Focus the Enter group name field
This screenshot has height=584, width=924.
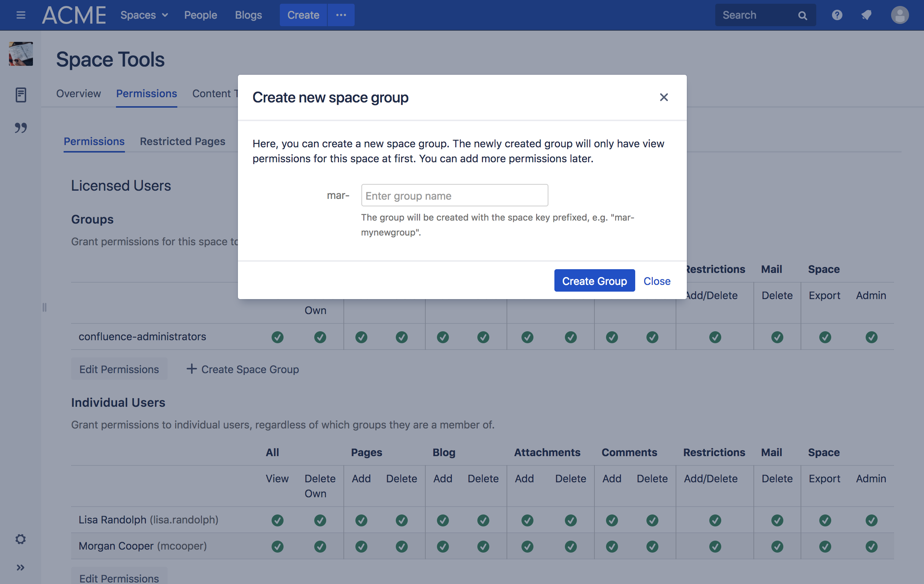[x=454, y=196]
